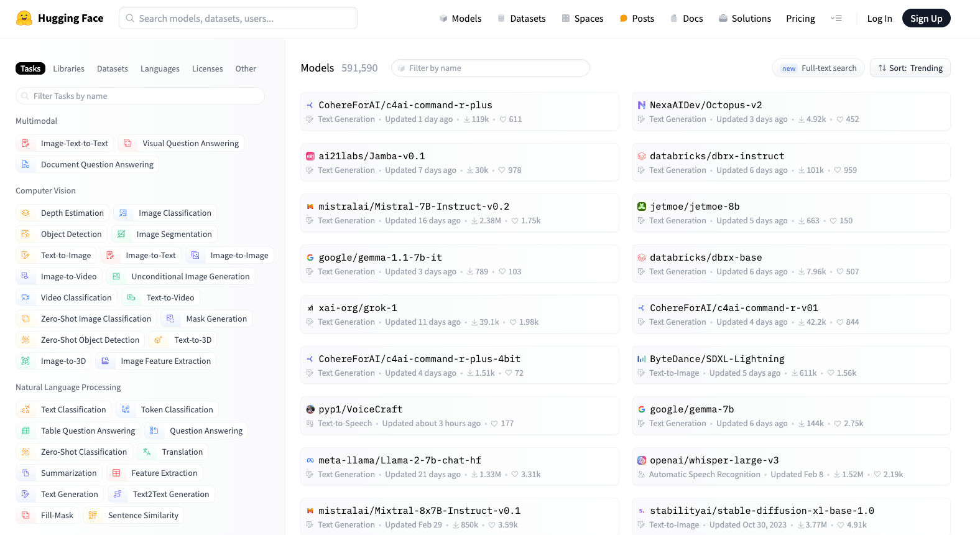Click the NexaAIDev Octopus-v2 avatar icon
980x535 pixels.
(641, 105)
